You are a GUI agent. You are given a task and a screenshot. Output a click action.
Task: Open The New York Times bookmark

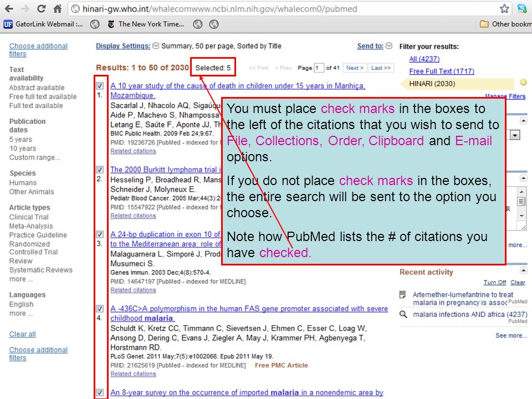pyautogui.click(x=146, y=24)
